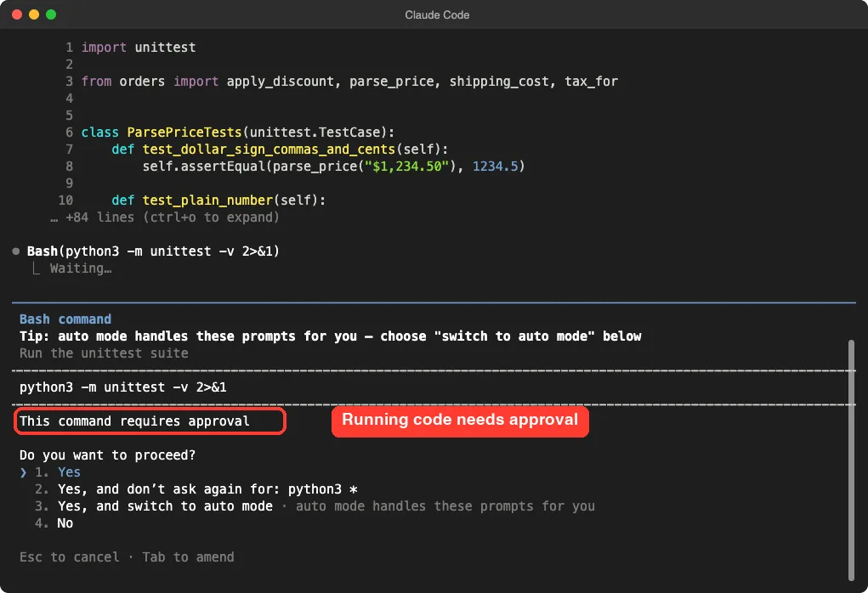
Task: Click the red close window button
Action: [x=17, y=14]
